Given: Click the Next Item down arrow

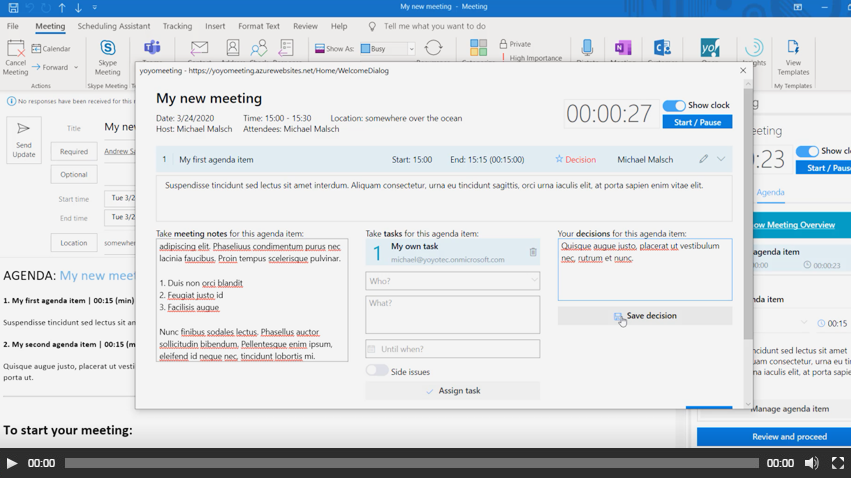Looking at the screenshot, I should point(78,8).
